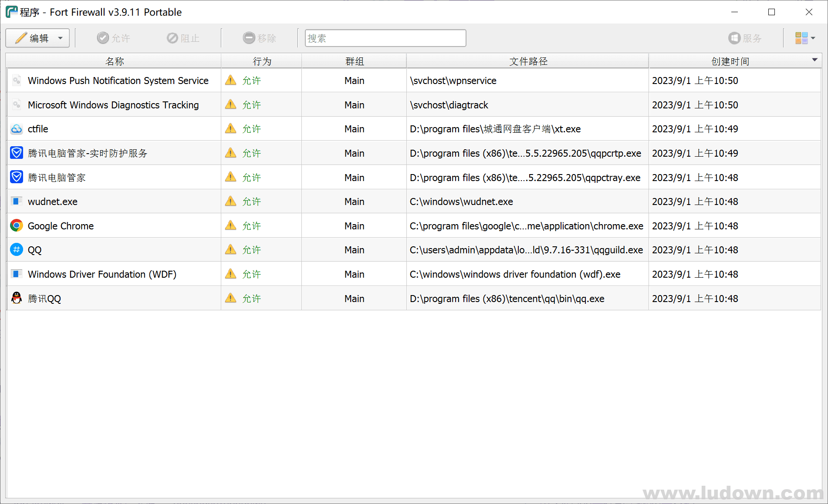
Task: Click warning icon in qqguild.exe row
Action: click(x=230, y=249)
